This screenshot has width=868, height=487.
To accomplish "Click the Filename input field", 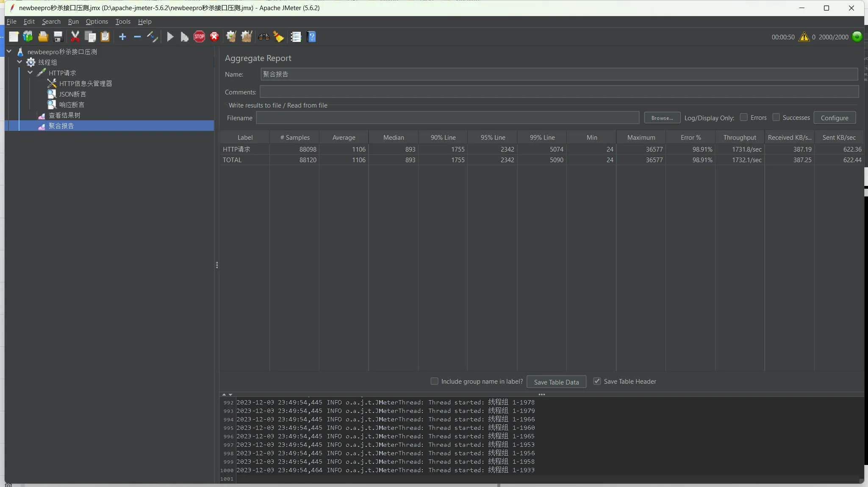I will click(x=447, y=118).
